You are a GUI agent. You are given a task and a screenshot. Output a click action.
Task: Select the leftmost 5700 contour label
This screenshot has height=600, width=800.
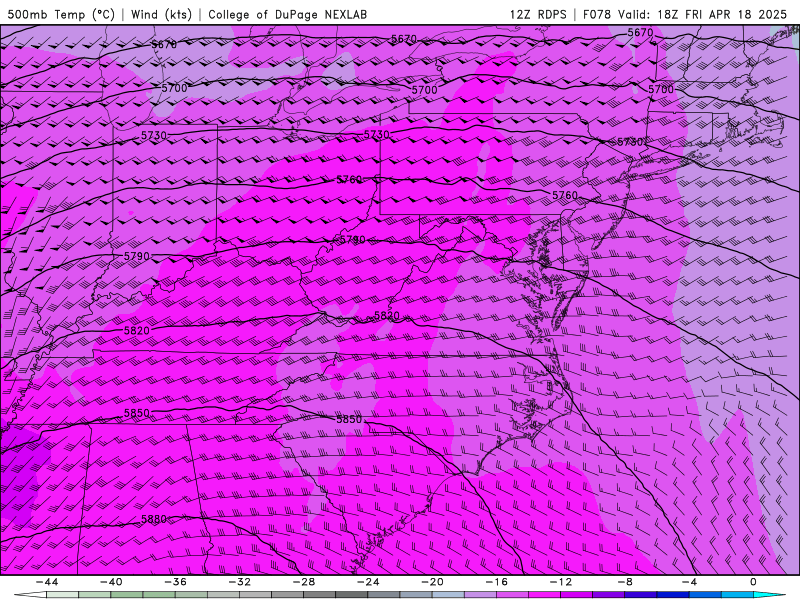pyautogui.click(x=174, y=88)
